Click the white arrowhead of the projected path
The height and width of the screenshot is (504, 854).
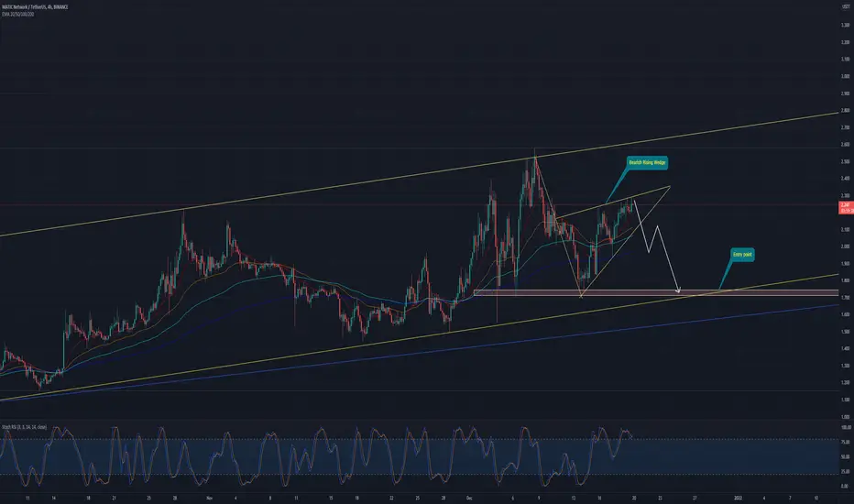[x=678, y=290]
